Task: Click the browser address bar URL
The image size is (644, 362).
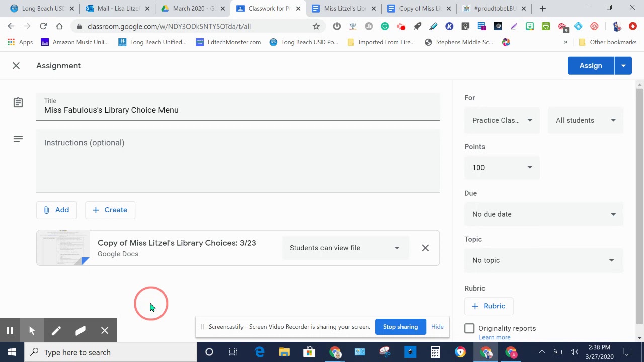Action: [x=169, y=26]
